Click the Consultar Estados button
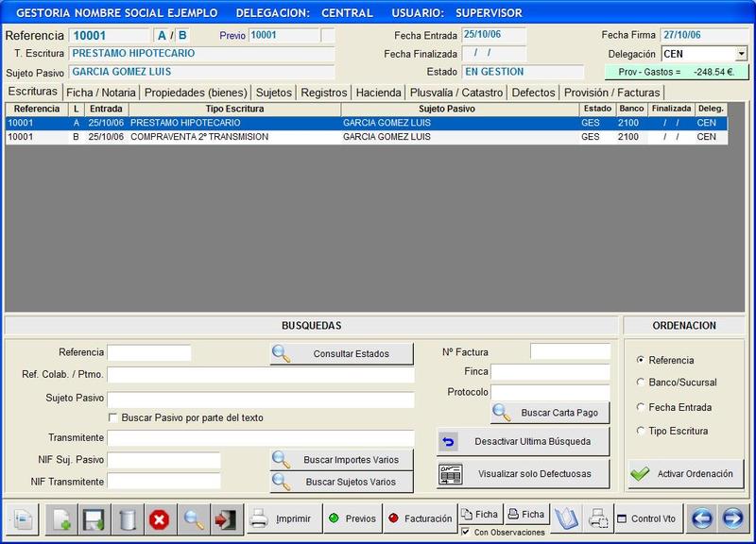This screenshot has height=544, width=756. pos(342,353)
